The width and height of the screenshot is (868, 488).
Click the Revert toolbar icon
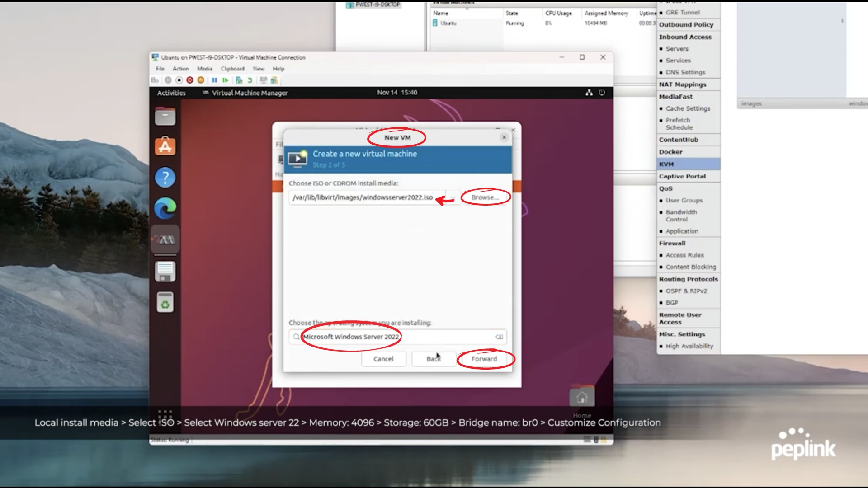[x=250, y=80]
